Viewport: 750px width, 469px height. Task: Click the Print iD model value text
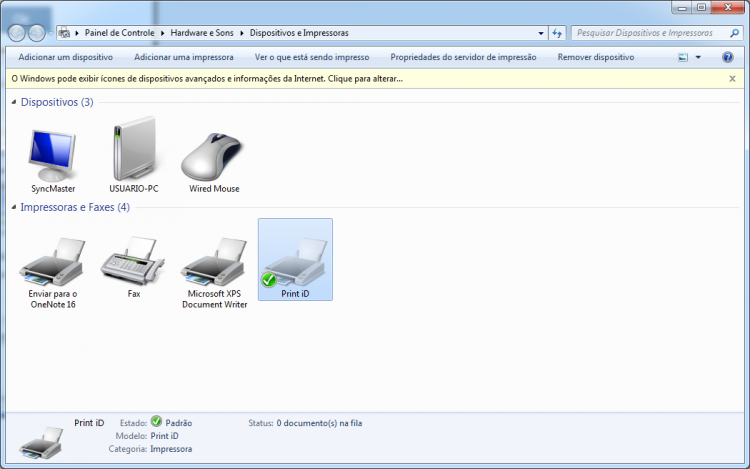point(165,436)
